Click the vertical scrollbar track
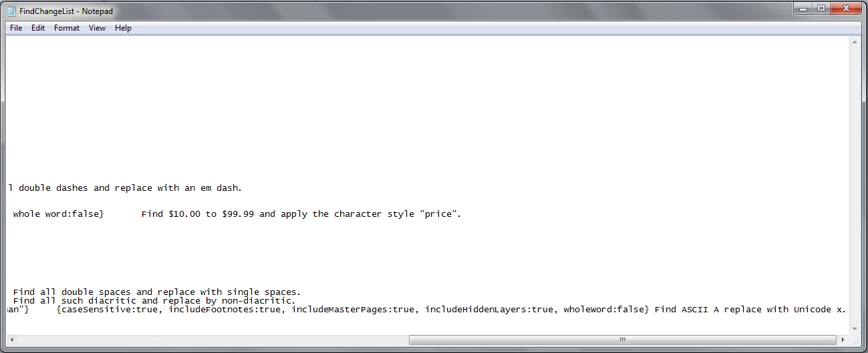This screenshot has width=868, height=353. pos(855,185)
